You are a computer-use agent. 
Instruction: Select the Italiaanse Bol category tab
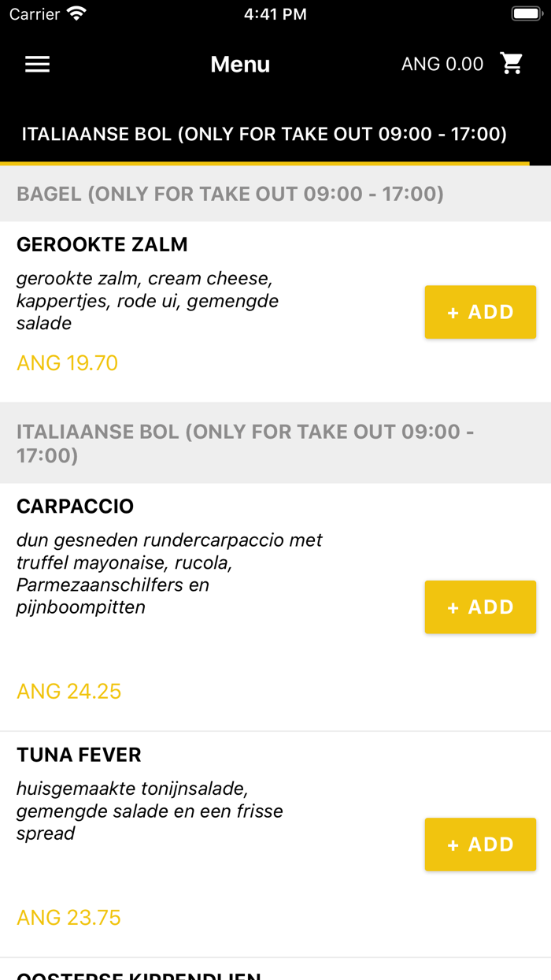(x=264, y=134)
